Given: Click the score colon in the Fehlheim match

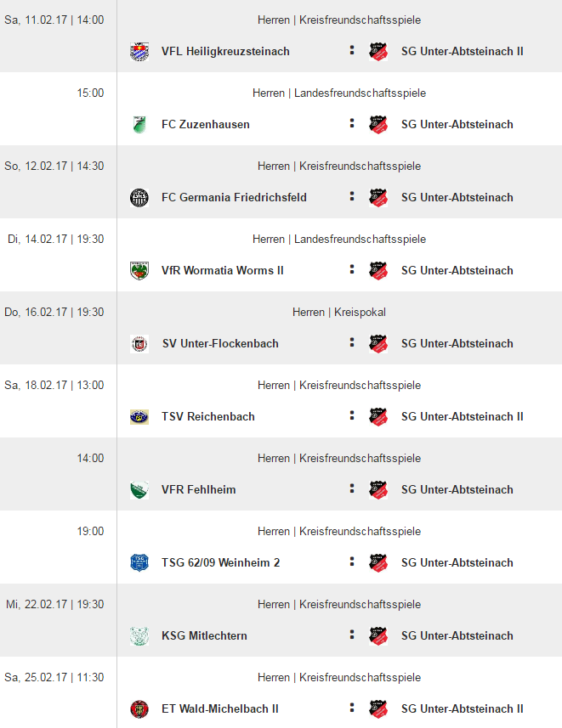Looking at the screenshot, I should (x=352, y=488).
